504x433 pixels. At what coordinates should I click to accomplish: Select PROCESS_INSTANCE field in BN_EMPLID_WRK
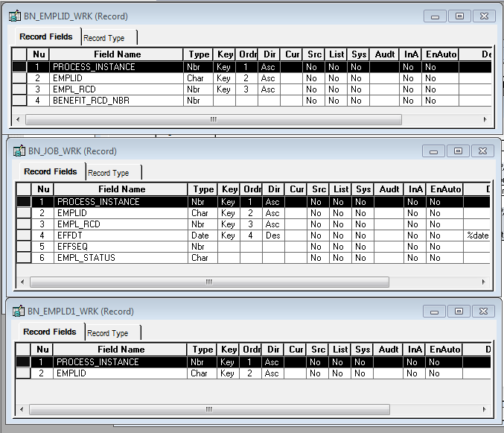coord(116,67)
